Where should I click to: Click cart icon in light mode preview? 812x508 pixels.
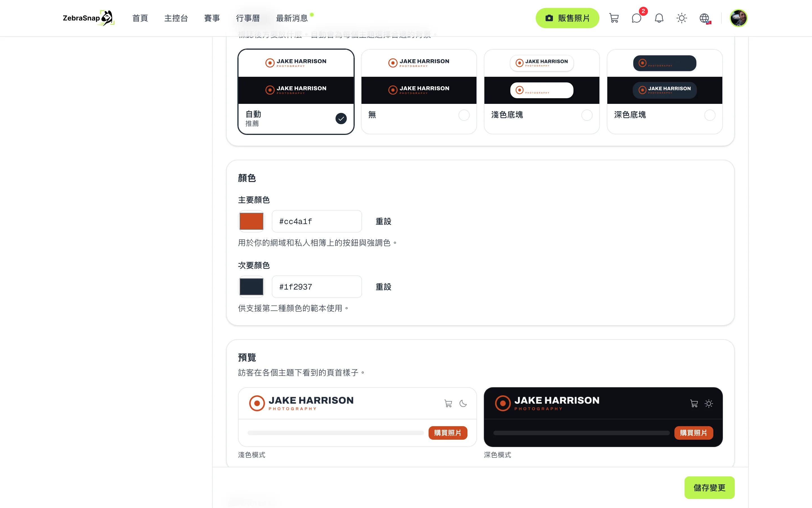point(448,403)
